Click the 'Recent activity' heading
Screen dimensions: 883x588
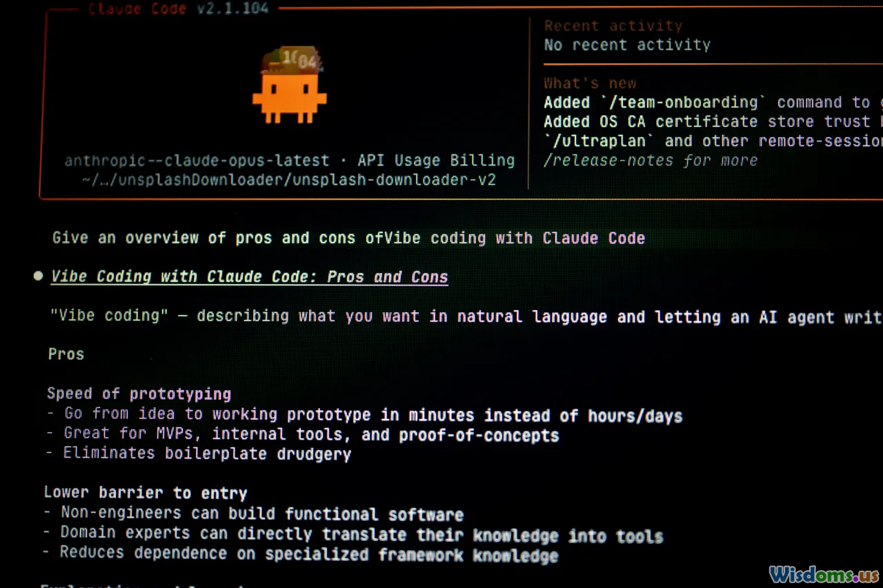613,26
